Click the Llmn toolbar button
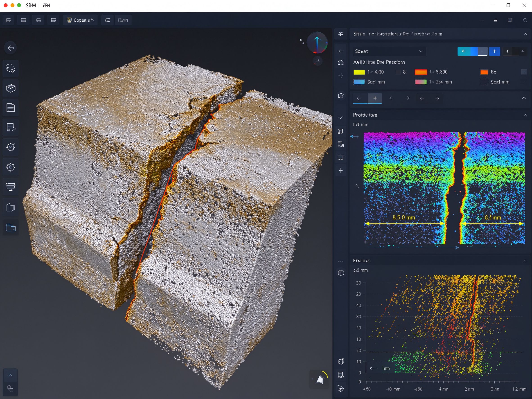The width and height of the screenshot is (532, 399). pos(123,20)
